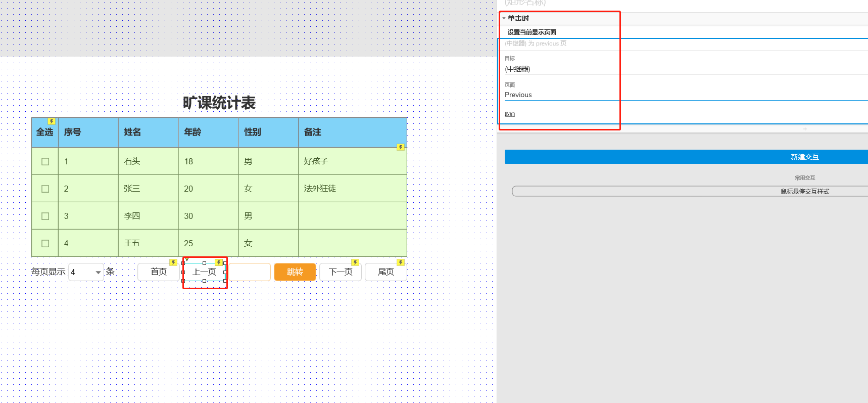Click the name cell 王五
Screen dimensions: 868x403
coord(149,243)
